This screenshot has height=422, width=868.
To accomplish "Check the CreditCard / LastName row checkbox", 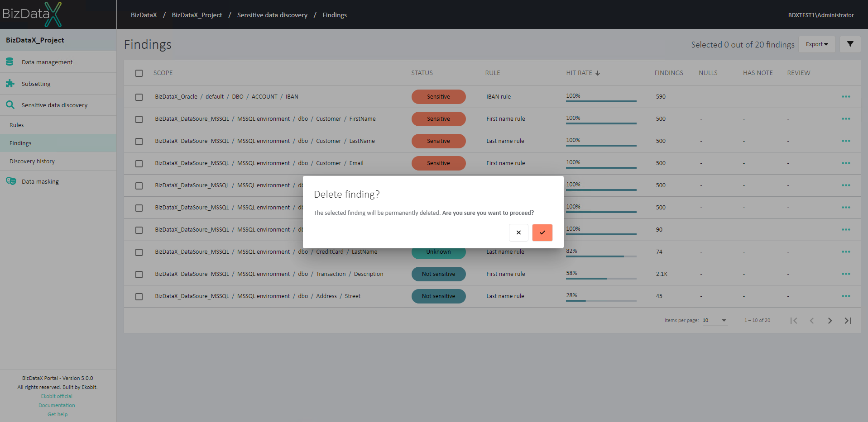I will 139,252.
